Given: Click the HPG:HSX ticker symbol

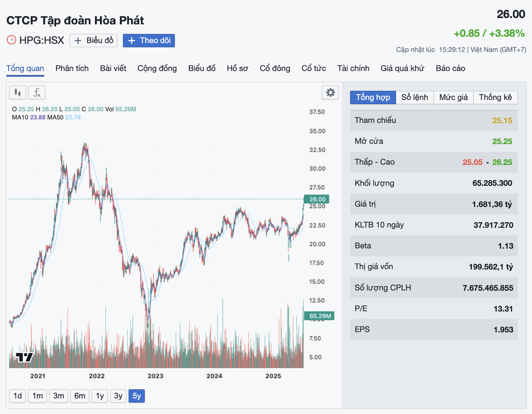Looking at the screenshot, I should 42,40.
